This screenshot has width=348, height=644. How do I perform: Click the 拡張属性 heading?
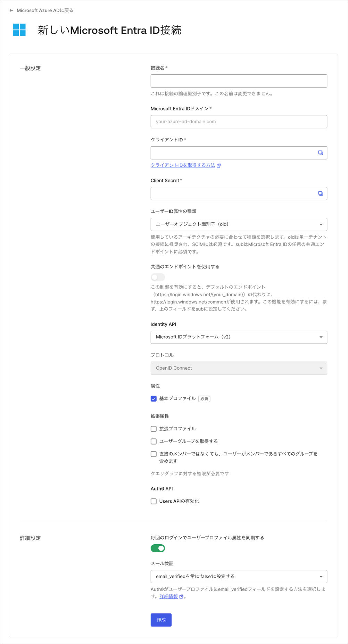(160, 416)
